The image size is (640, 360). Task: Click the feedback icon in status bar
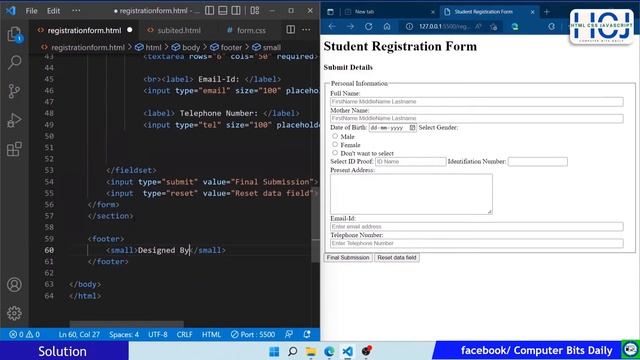[289, 334]
